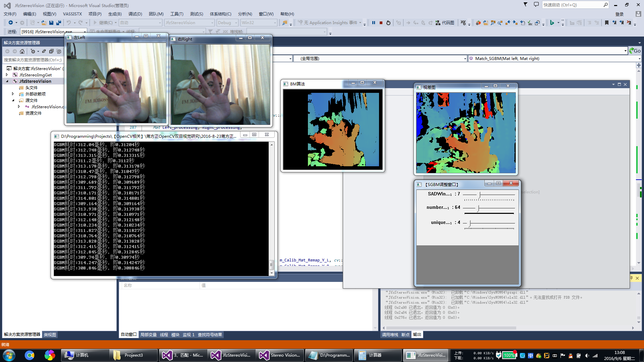
Task: Switch to the 断点 tab
Action: tap(406, 335)
